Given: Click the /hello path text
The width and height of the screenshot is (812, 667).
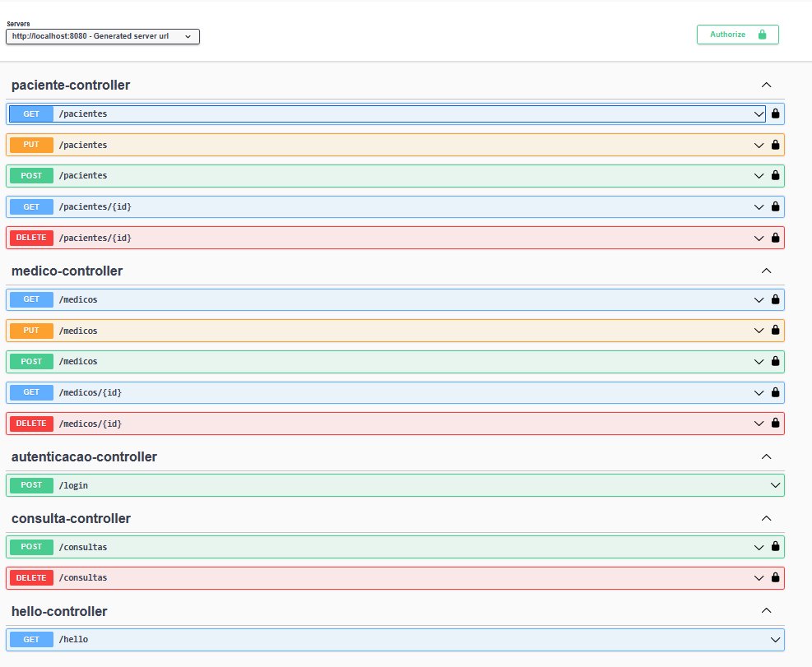Looking at the screenshot, I should tap(73, 640).
